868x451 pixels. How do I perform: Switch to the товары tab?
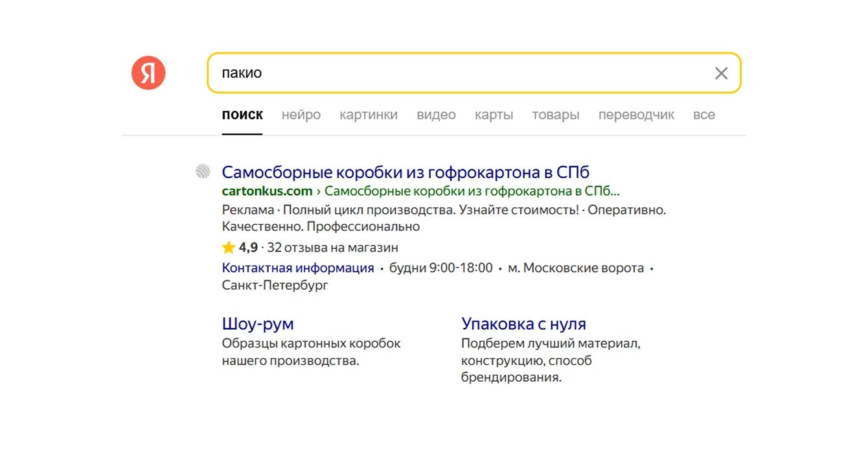tap(556, 115)
